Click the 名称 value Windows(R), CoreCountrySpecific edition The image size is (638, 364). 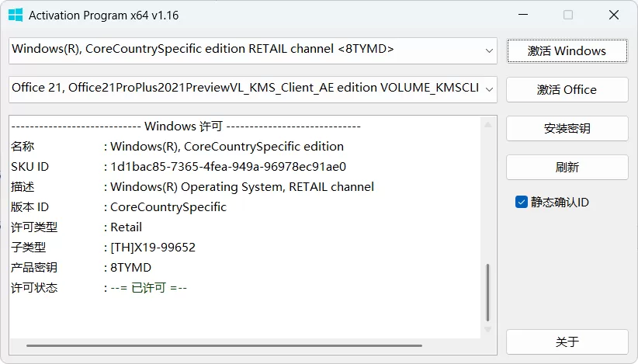coord(227,147)
